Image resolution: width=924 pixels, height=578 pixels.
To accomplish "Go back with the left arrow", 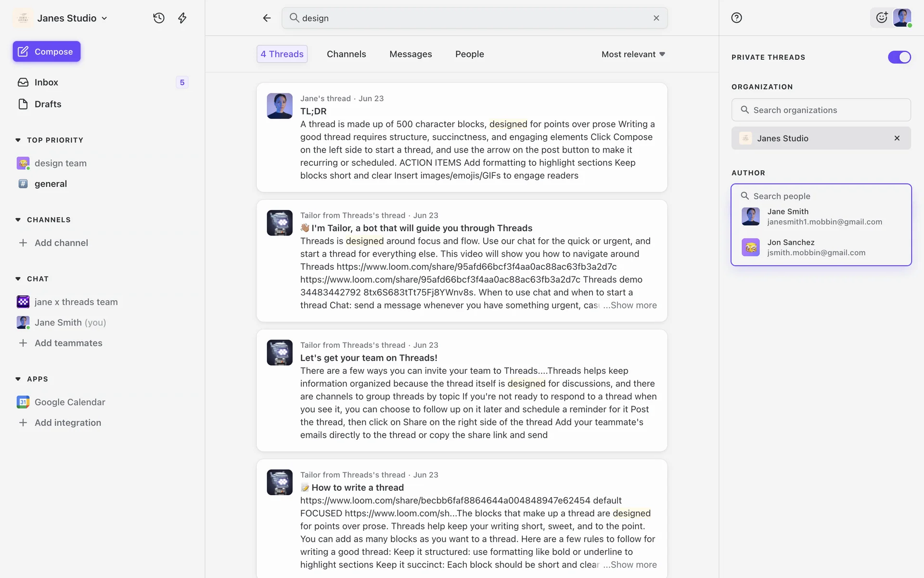I will click(267, 18).
